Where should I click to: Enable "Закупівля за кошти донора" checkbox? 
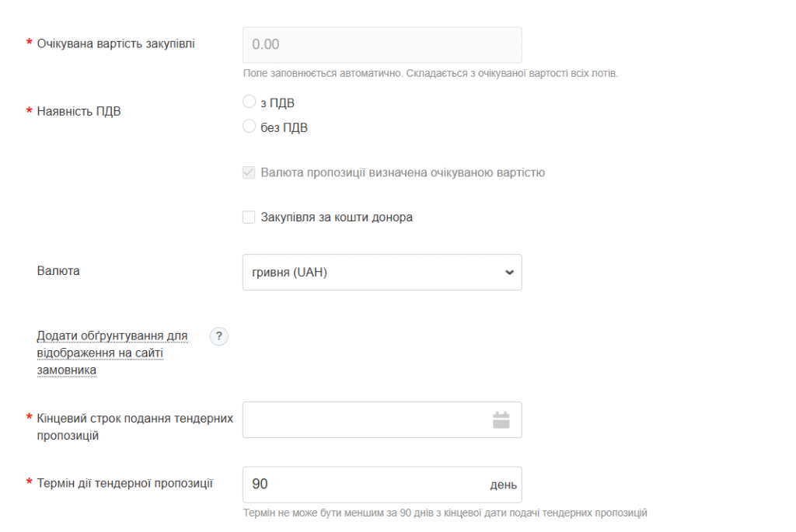249,217
